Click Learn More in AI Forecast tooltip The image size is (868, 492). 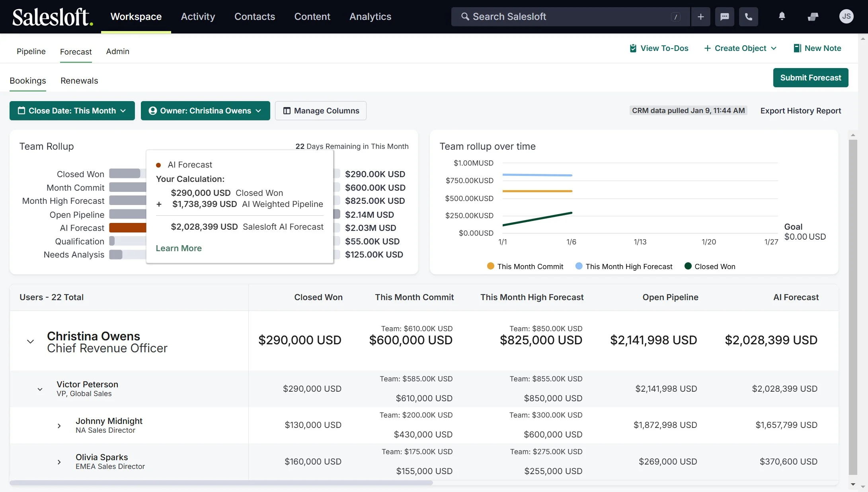[179, 248]
